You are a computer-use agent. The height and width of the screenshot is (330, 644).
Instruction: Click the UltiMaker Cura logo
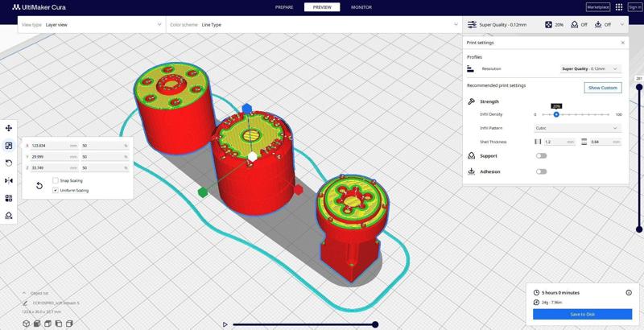pos(39,7)
